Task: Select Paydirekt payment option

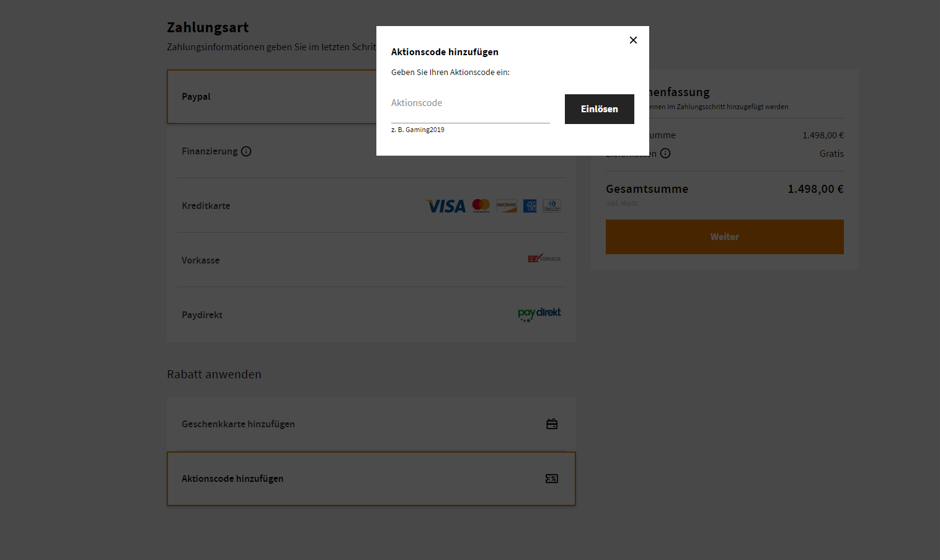Action: pyautogui.click(x=202, y=315)
